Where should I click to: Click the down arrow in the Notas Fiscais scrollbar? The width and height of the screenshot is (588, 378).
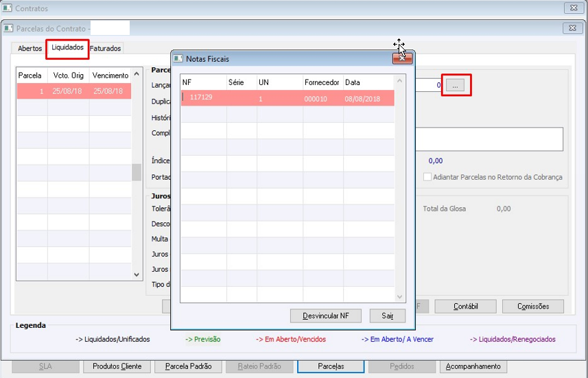tap(400, 296)
